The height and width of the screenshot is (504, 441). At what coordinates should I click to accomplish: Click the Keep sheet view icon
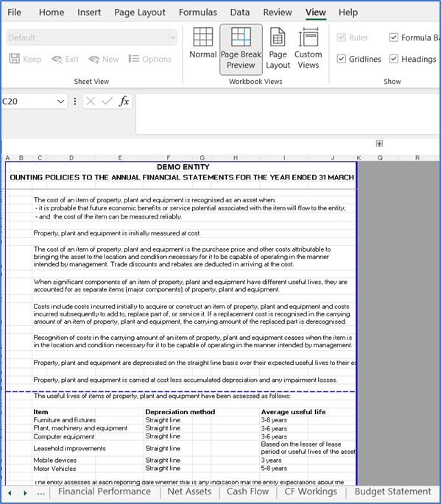(x=14, y=59)
